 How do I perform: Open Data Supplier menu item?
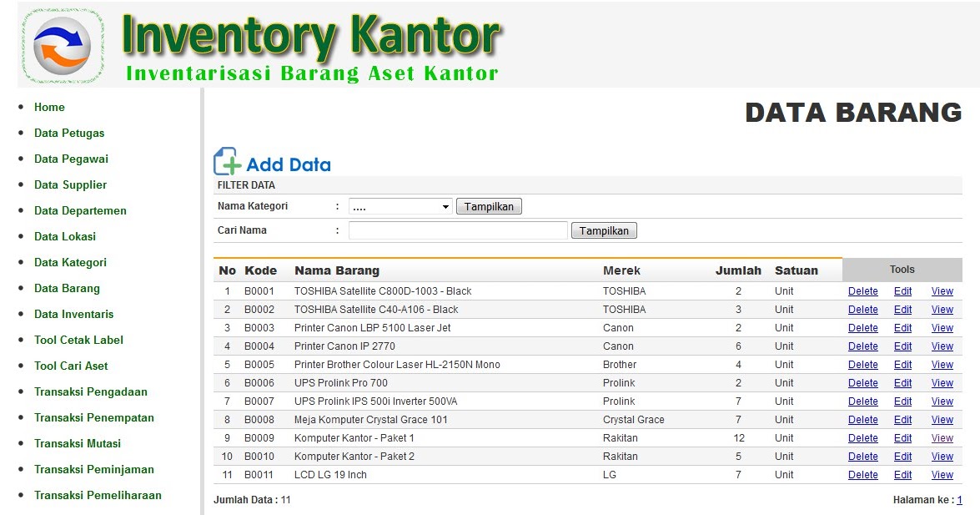pos(71,184)
